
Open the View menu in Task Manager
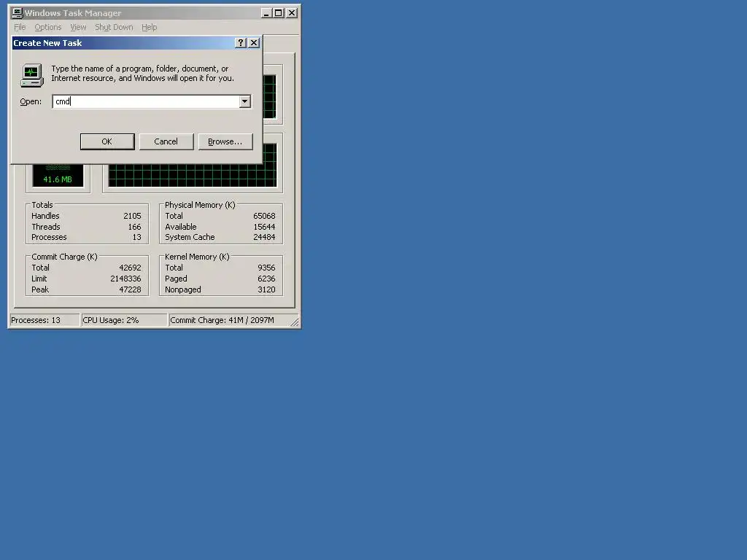click(78, 27)
